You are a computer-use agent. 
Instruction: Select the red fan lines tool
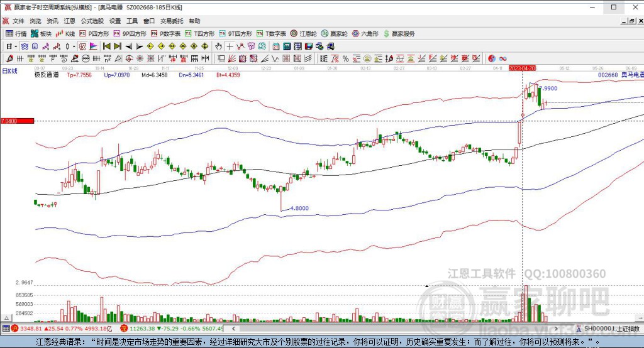231,58
